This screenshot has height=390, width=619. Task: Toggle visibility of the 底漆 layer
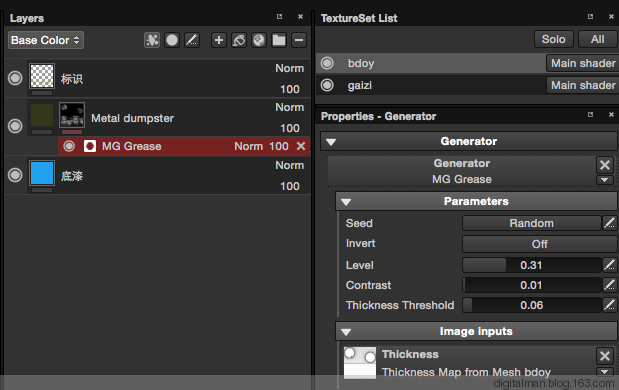tap(15, 175)
